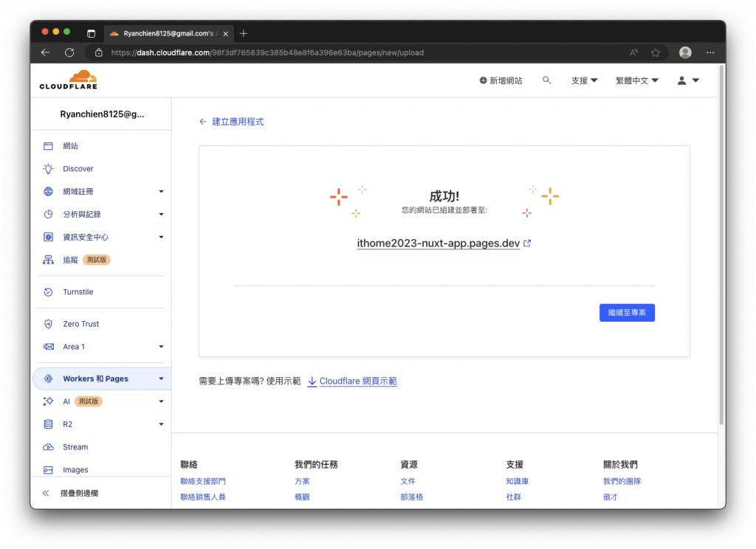
Task: Expand the 網域註冊 submenu arrow
Action: click(161, 191)
